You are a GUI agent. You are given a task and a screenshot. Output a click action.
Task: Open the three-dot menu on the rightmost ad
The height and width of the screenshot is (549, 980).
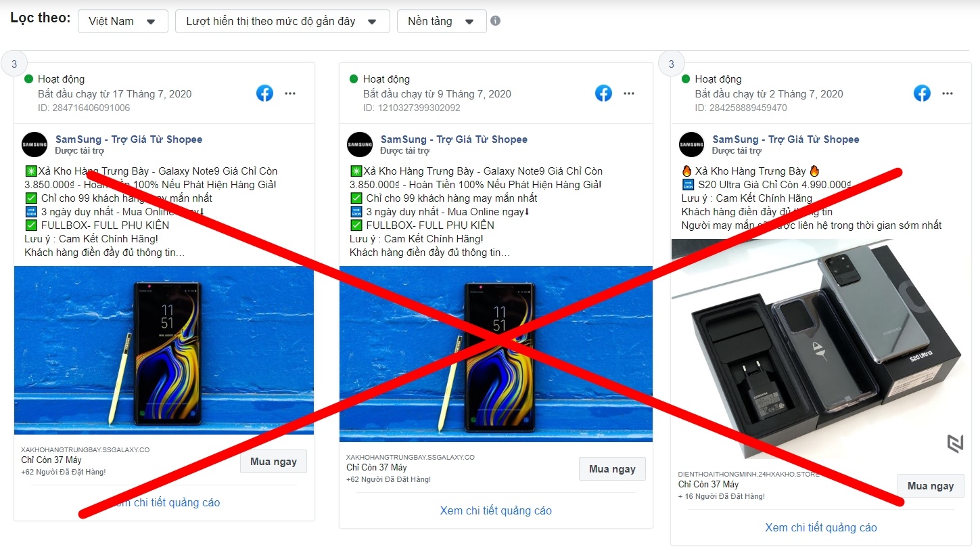coord(947,93)
